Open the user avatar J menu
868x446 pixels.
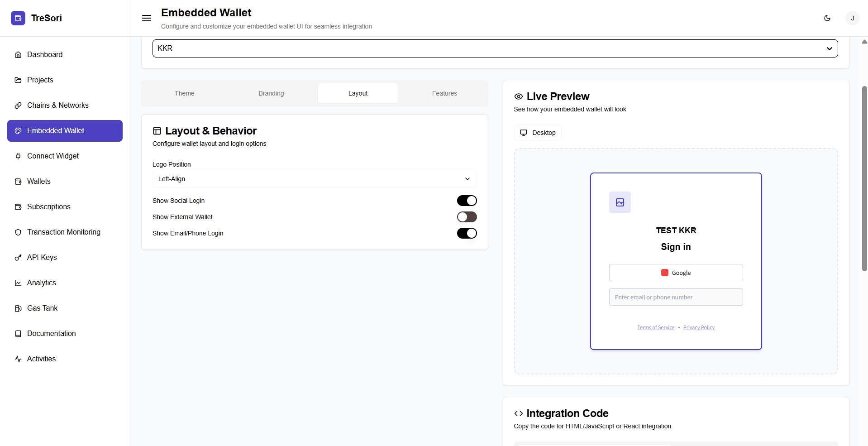pos(852,18)
